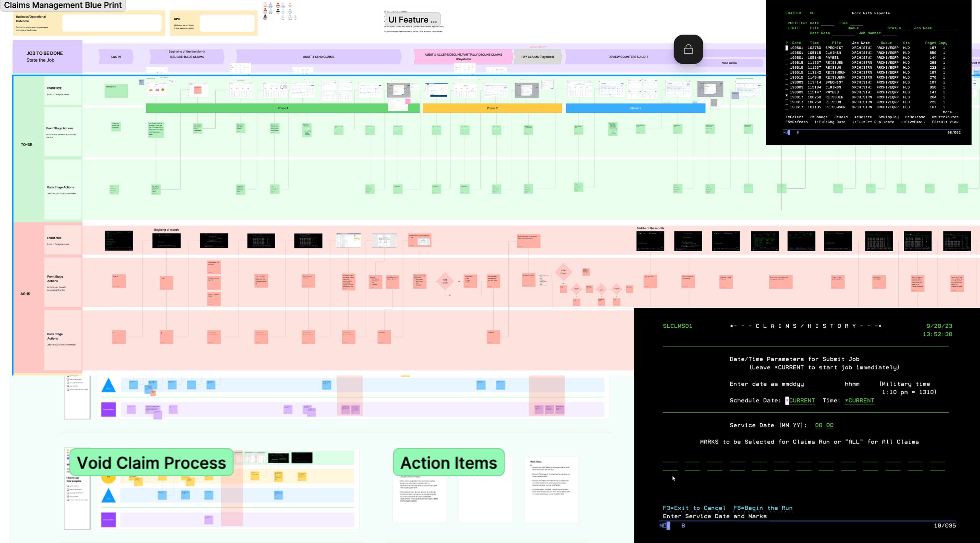Screen dimensions: 980x543
Task: Click the Valid Claim diamond shape
Action: (x=445, y=281)
